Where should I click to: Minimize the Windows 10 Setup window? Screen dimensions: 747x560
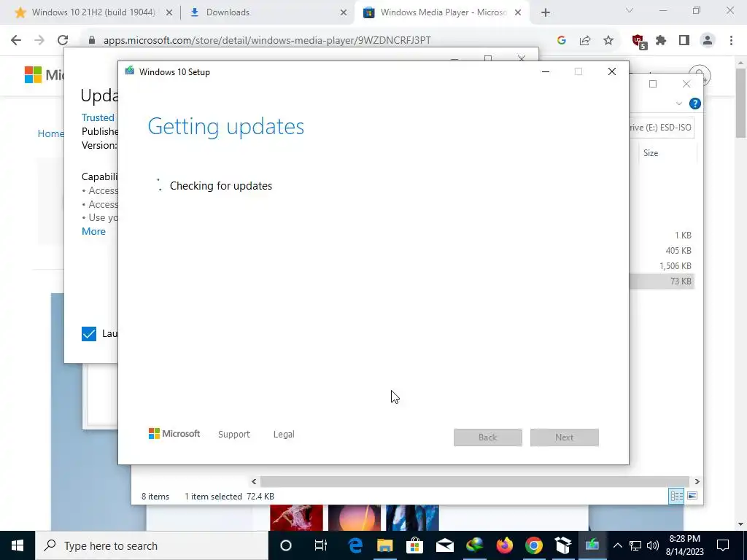(546, 72)
